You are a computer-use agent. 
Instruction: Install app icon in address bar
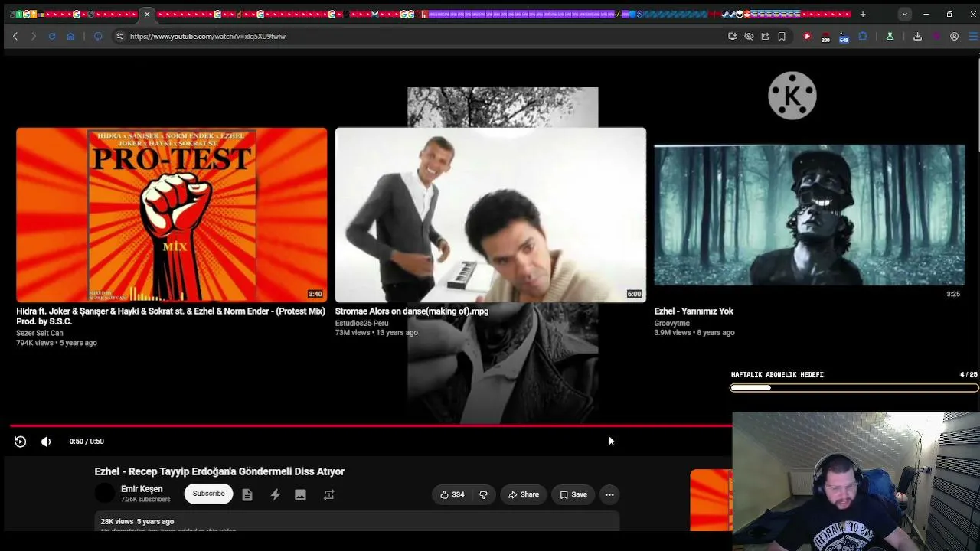tap(733, 36)
